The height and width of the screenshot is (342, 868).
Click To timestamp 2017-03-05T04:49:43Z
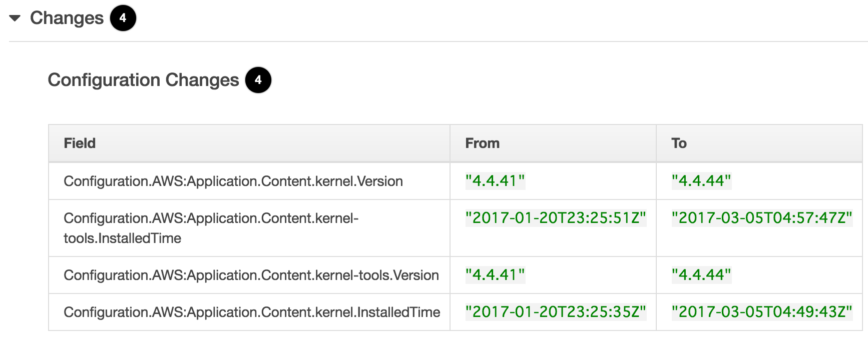click(x=762, y=312)
